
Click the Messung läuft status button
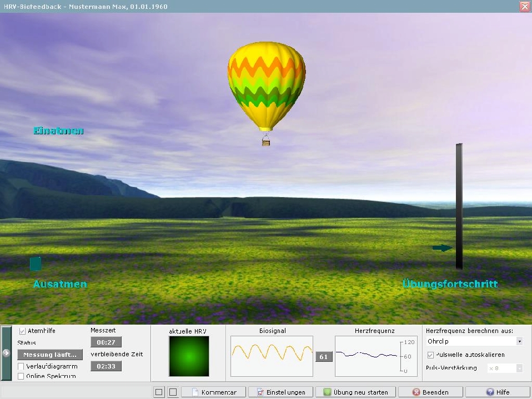coord(49,355)
